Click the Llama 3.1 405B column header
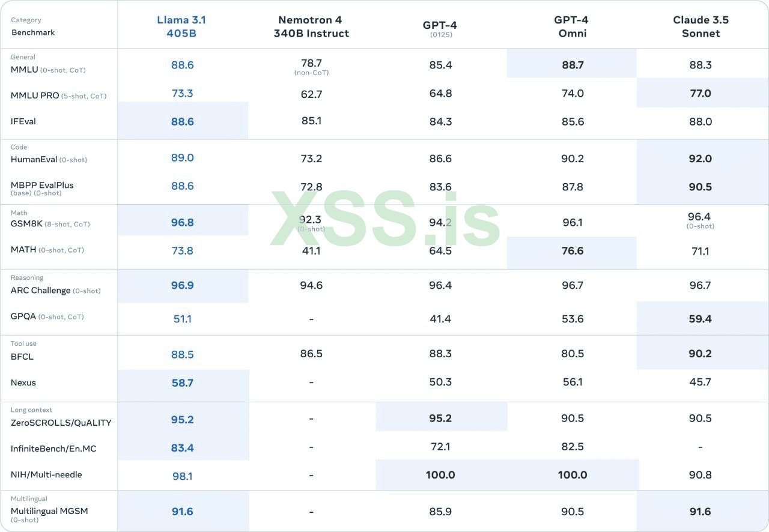 coord(181,26)
